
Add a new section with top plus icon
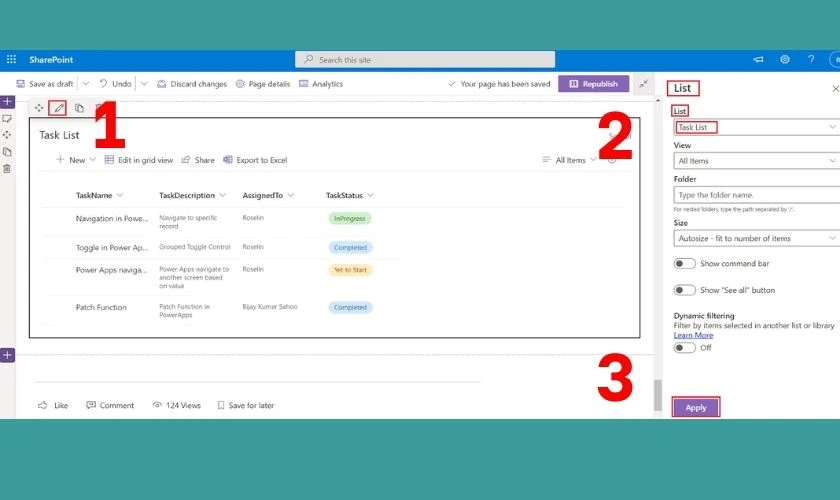pos(8,101)
